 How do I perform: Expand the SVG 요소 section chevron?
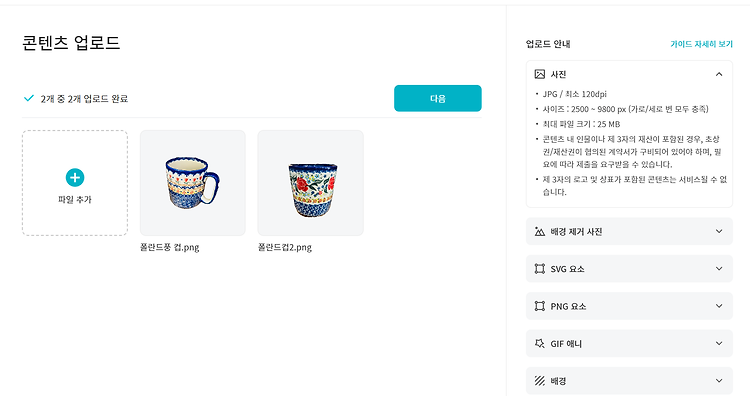coord(718,269)
